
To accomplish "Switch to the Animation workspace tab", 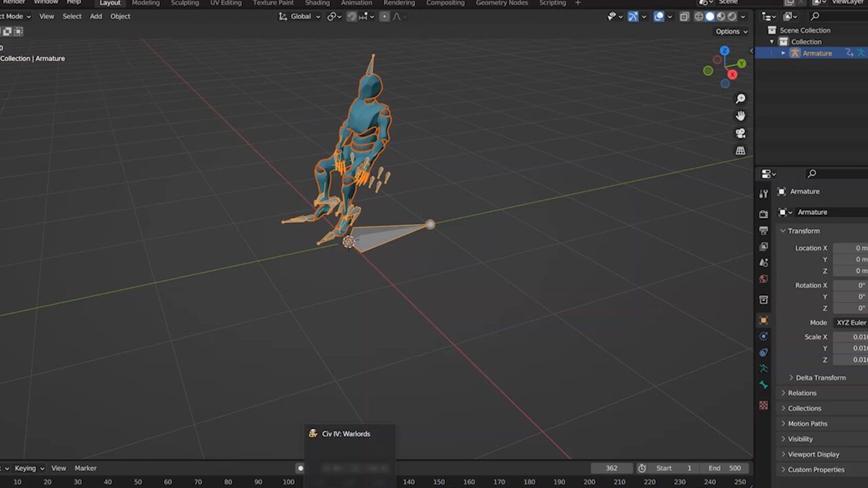I will (x=356, y=3).
